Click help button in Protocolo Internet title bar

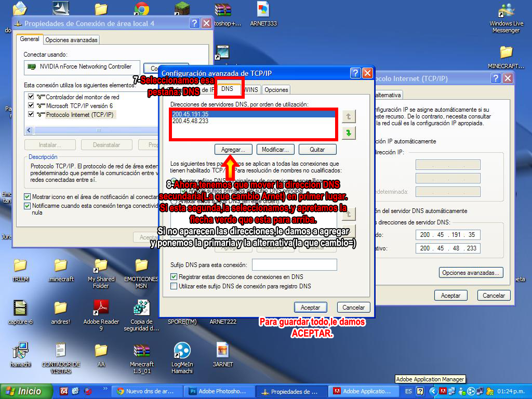(496, 78)
